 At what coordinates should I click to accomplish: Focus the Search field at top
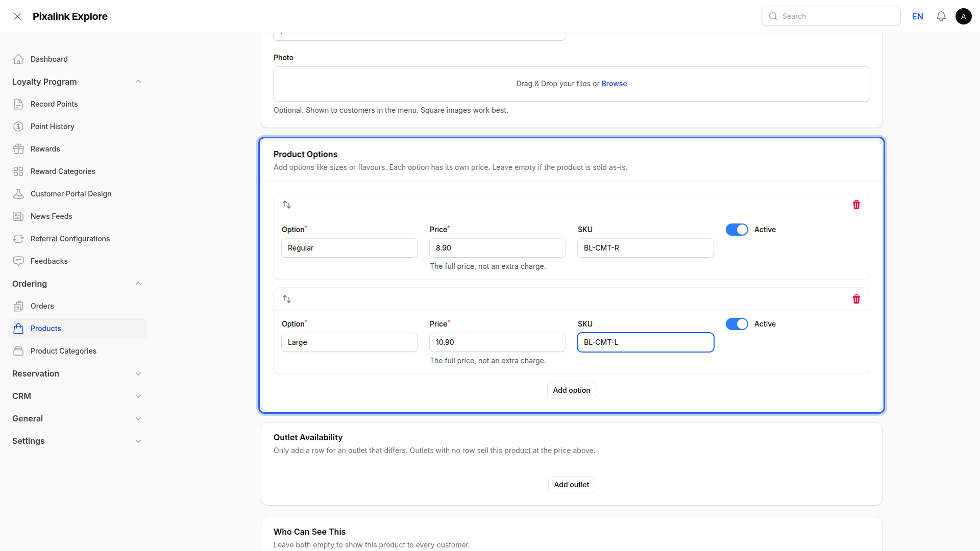(831, 16)
